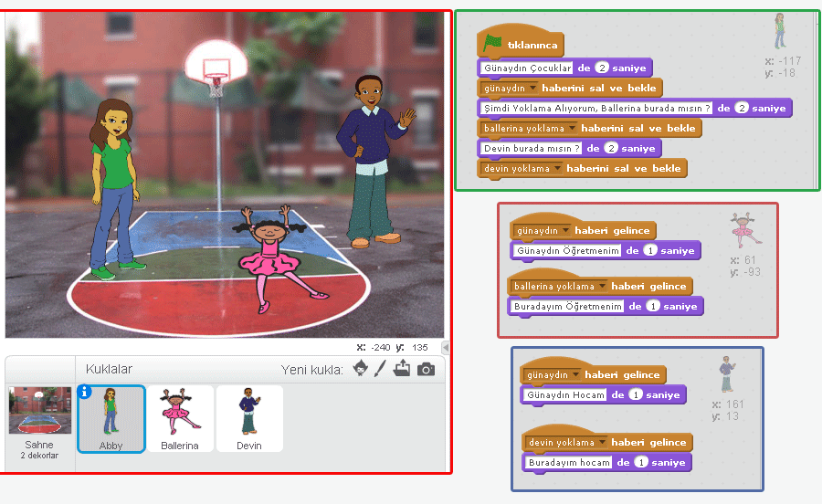The width and height of the screenshot is (822, 504).
Task: Open Abby sprite info button
Action: tap(84, 392)
